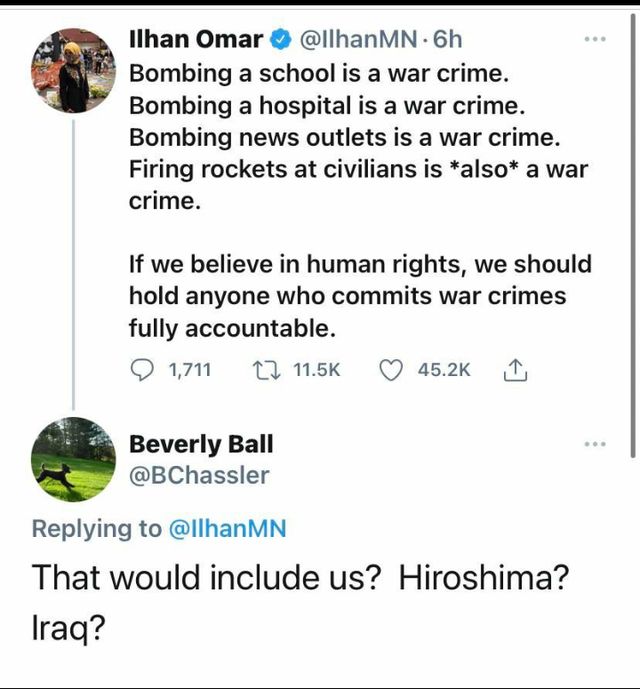The width and height of the screenshot is (640, 689).
Task: Open more options on Ilhan Omar's tweet
Action: click(x=595, y=39)
